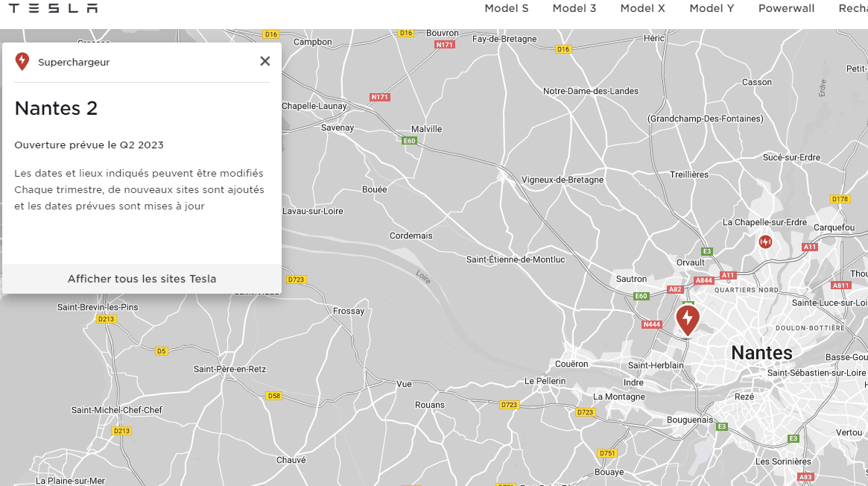Click the Lavau-sur-Loire label

pos(313,212)
